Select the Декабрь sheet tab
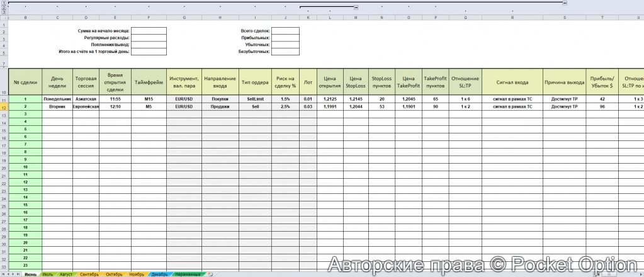This screenshot has height=277, width=644. pos(160,274)
